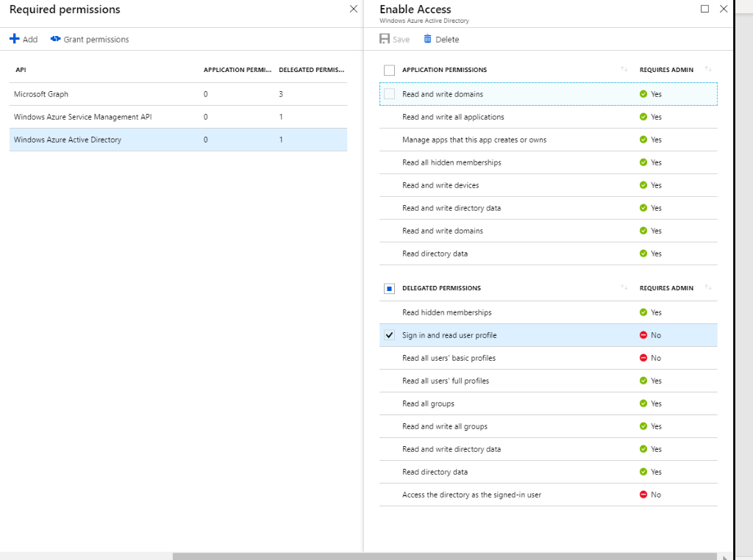Select Manage apps that this app creates or owns
This screenshot has height=560, width=753.
tap(549, 140)
